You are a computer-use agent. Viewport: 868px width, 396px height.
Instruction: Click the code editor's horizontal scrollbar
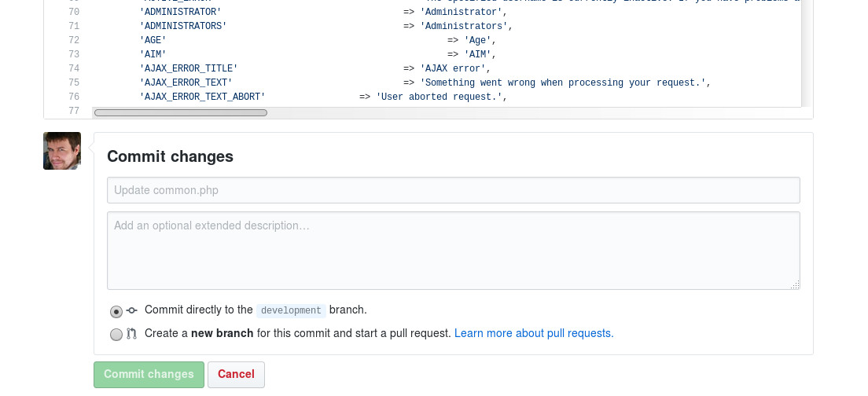tap(181, 112)
